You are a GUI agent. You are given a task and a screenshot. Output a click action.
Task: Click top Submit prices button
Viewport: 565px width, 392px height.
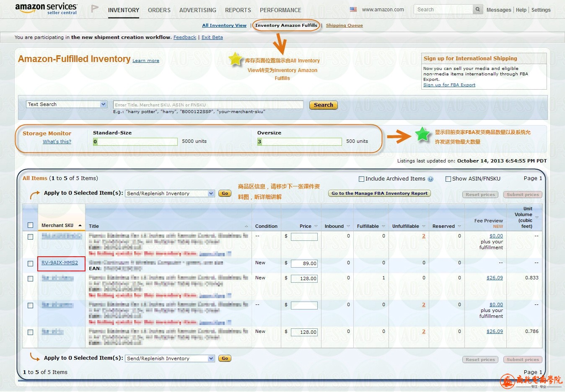click(x=523, y=195)
